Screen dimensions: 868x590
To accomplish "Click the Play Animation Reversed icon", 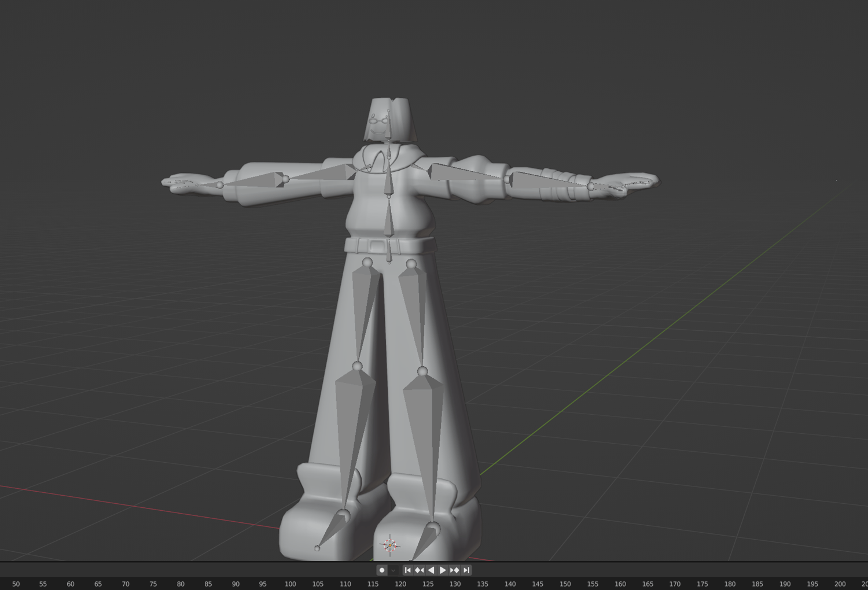I will (x=430, y=570).
